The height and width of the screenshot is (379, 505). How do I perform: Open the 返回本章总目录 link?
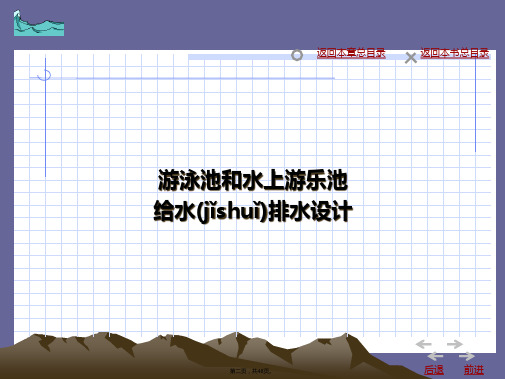coord(351,53)
